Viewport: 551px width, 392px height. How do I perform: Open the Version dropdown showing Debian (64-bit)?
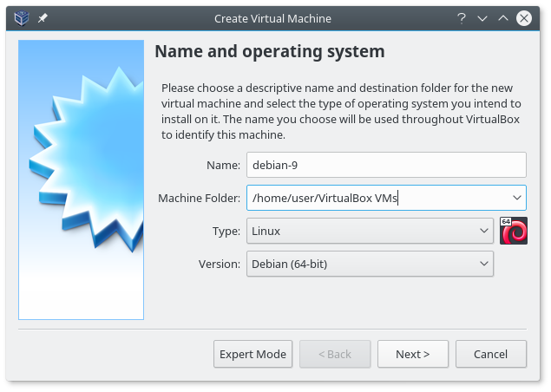pos(371,264)
